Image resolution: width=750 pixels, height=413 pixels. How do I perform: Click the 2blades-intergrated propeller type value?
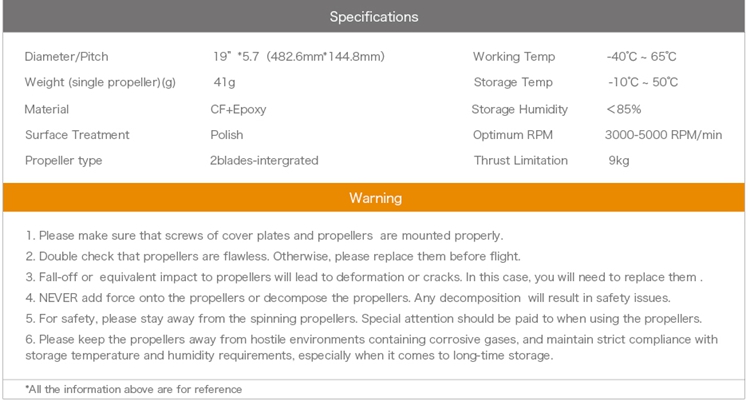point(264,161)
